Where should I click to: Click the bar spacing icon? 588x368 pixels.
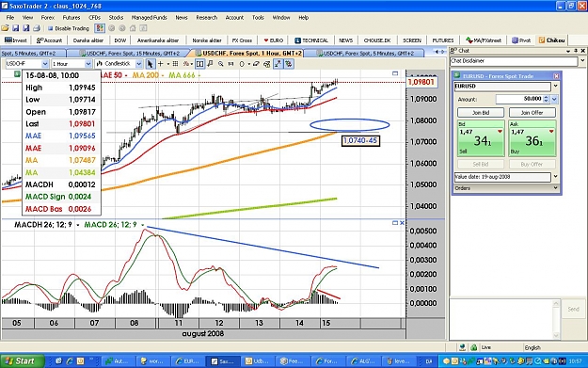[x=231, y=64]
